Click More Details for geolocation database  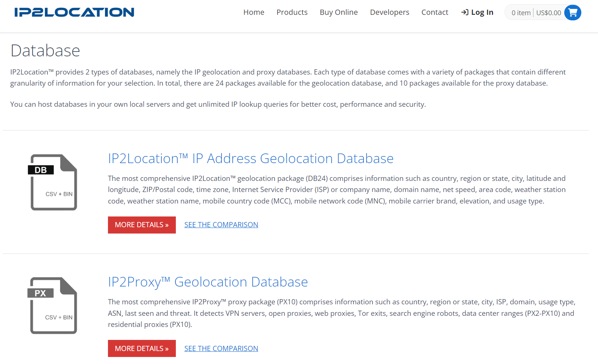coord(142,225)
